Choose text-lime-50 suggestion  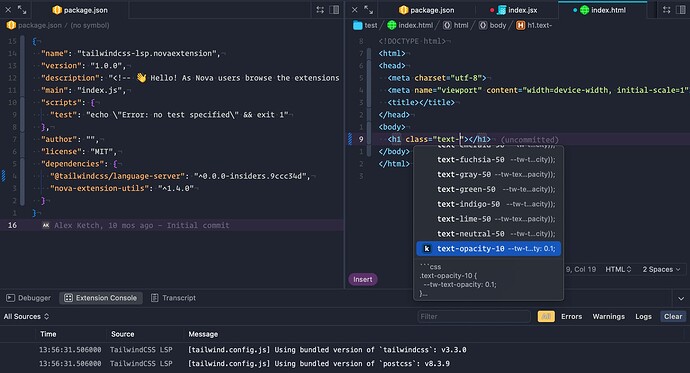[x=488, y=219]
